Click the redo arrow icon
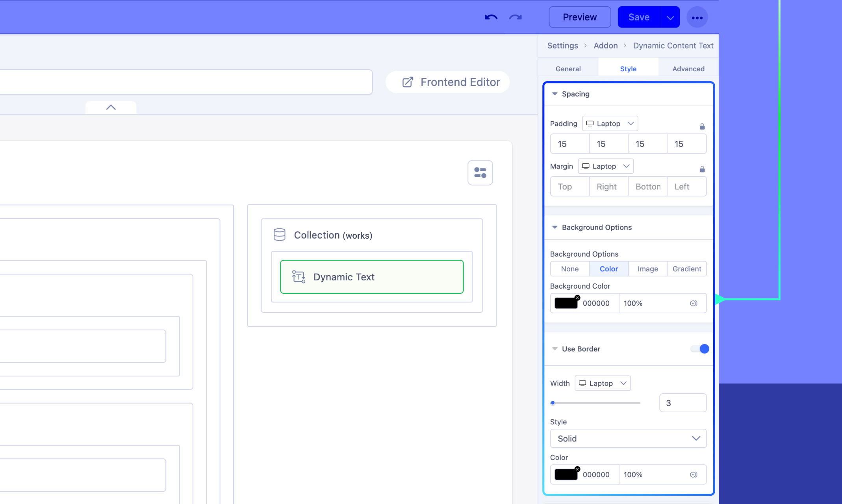Viewport: 842px width, 504px height. (515, 17)
